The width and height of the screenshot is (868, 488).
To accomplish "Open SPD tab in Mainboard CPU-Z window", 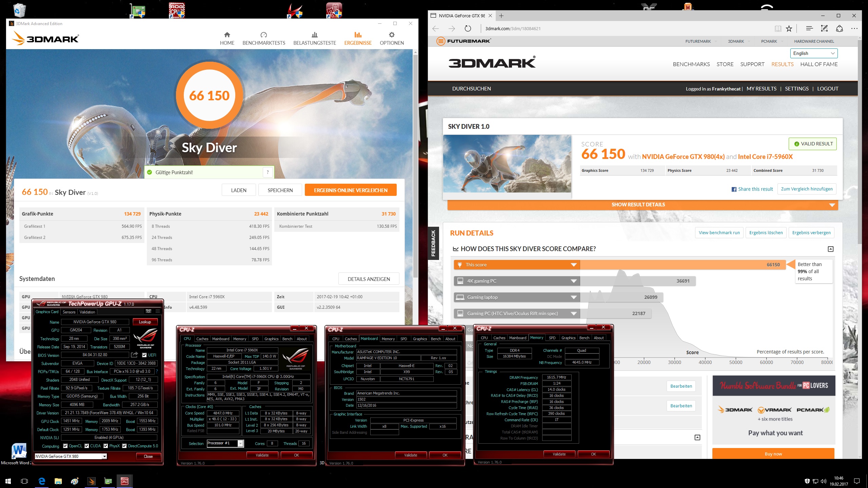I will click(403, 339).
